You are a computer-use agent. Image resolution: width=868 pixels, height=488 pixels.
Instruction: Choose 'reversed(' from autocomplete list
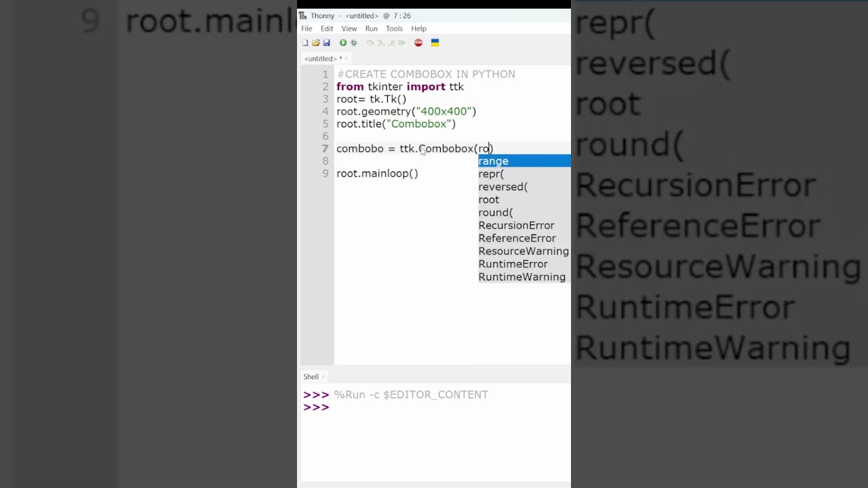coord(524,187)
